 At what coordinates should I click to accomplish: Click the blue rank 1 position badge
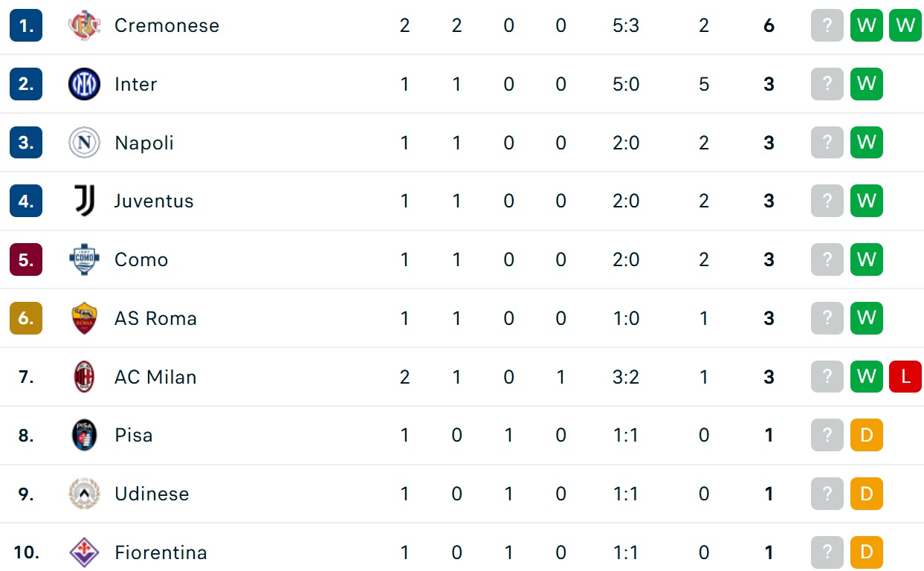pos(26,25)
